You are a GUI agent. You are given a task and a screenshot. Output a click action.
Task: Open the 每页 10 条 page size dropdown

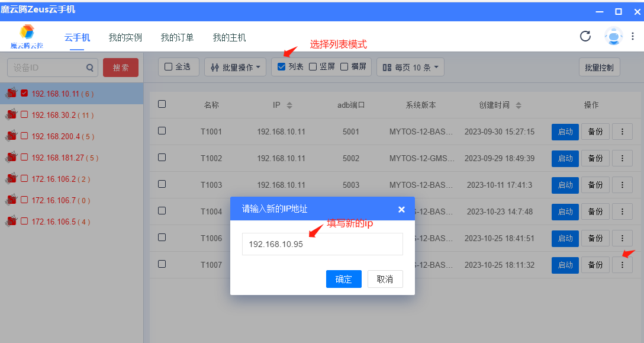[x=410, y=67]
